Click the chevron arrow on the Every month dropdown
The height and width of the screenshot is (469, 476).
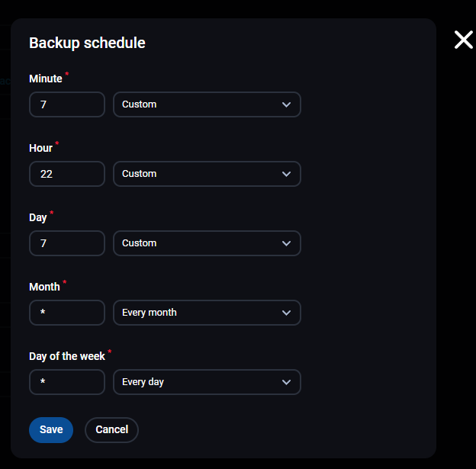[x=286, y=313]
